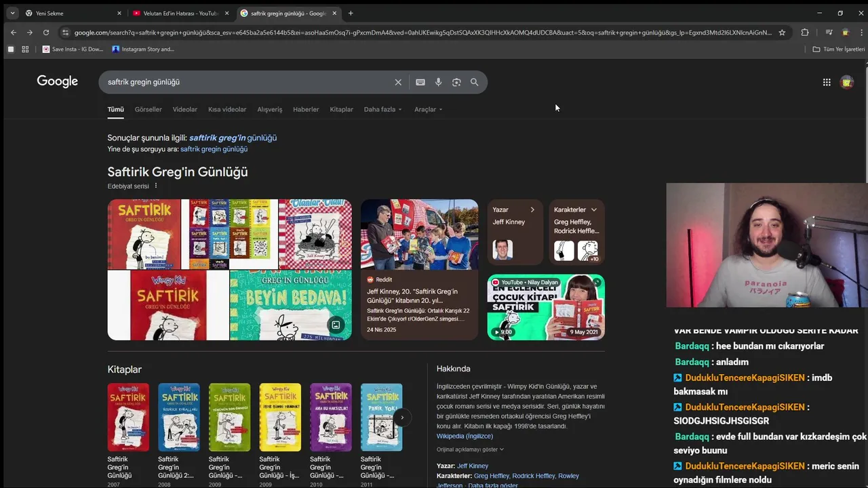Reload the current page
The height and width of the screenshot is (488, 868).
45,33
